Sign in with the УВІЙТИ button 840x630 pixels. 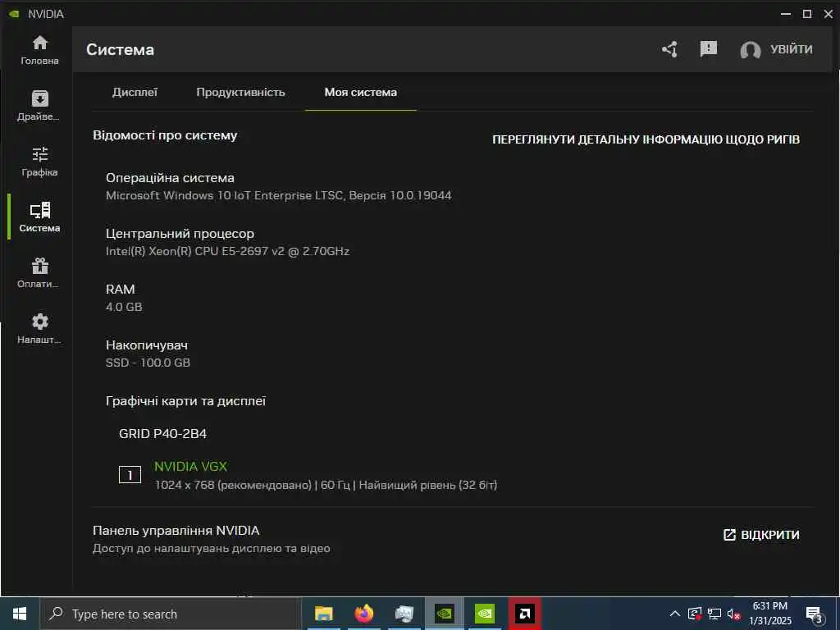click(x=792, y=49)
